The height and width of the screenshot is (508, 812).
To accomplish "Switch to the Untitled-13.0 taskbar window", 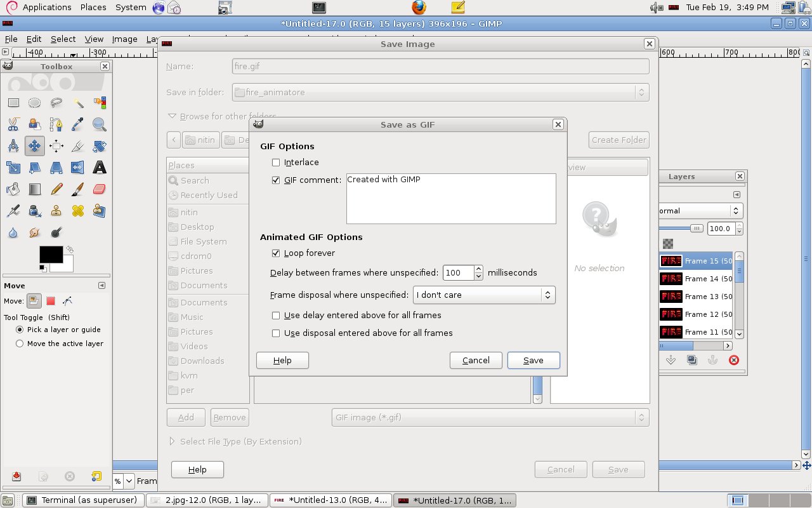I will click(x=330, y=500).
